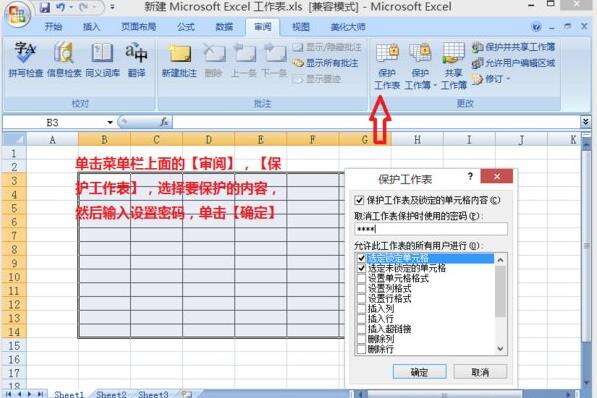Open the 页面布局 (Page Layout) tab
Viewport: 597px width, 398px height.
tap(139, 27)
